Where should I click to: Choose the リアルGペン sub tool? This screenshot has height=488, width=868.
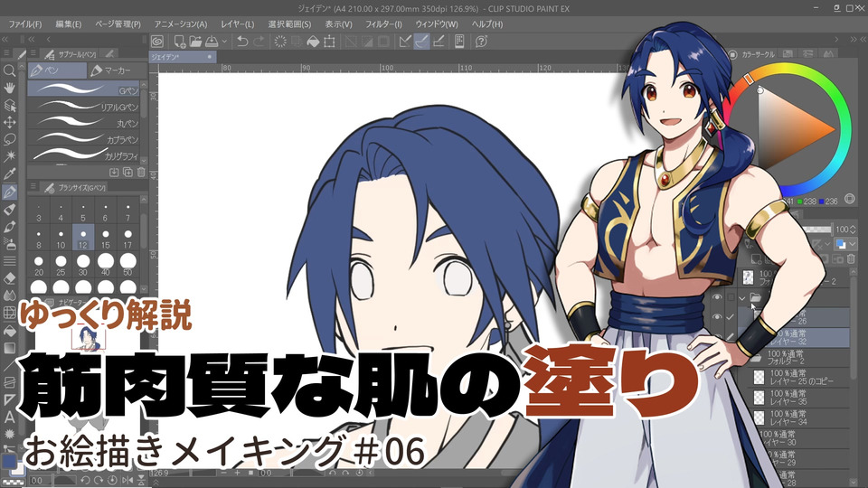tap(83, 105)
